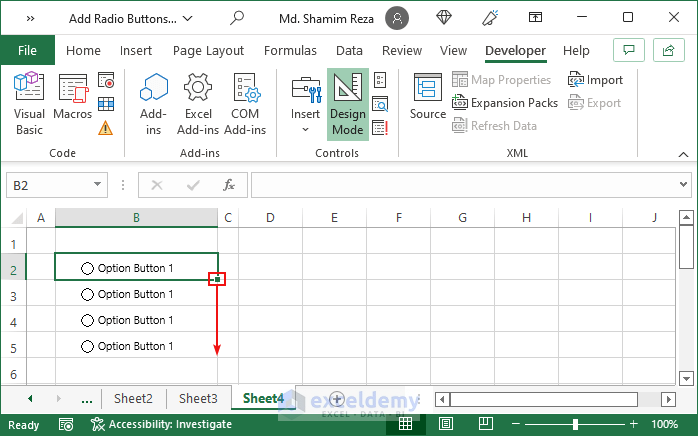This screenshot has height=436, width=698.
Task: Expand the formula bar
Action: coord(683,184)
